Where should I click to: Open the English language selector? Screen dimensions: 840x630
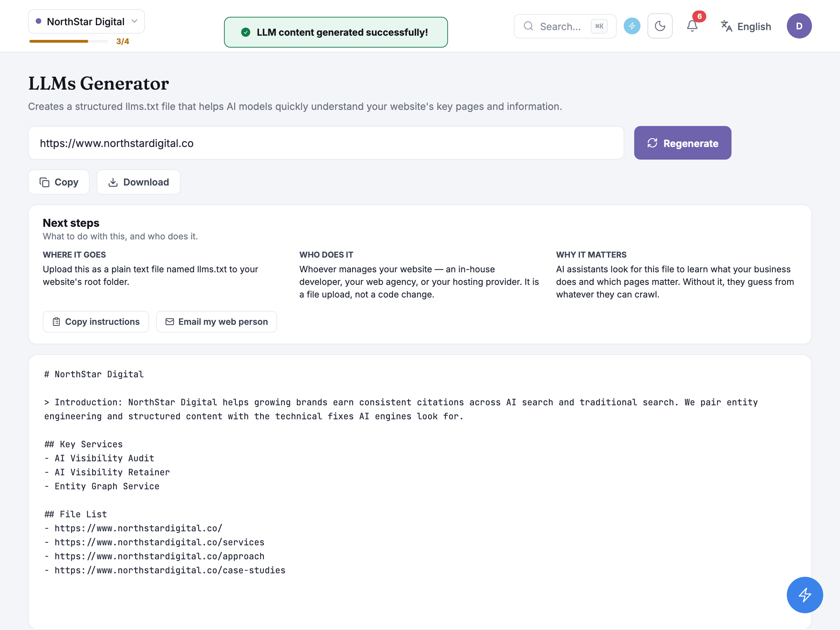pos(746,26)
